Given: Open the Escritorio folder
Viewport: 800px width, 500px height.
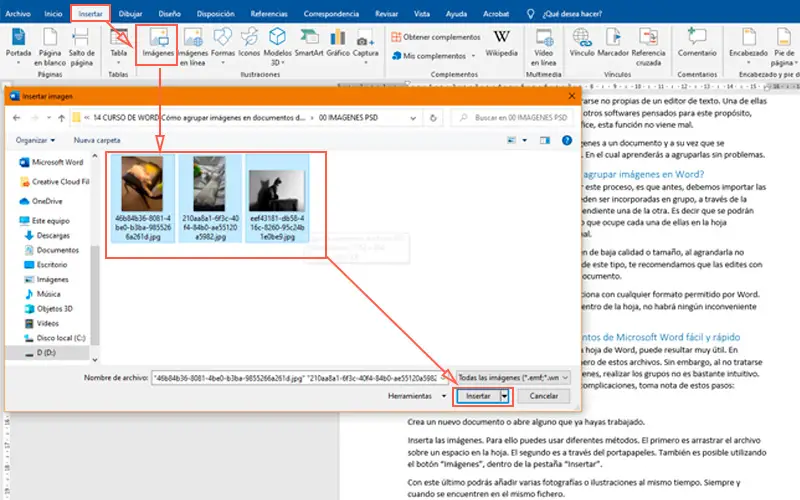Looking at the screenshot, I should tap(45, 264).
